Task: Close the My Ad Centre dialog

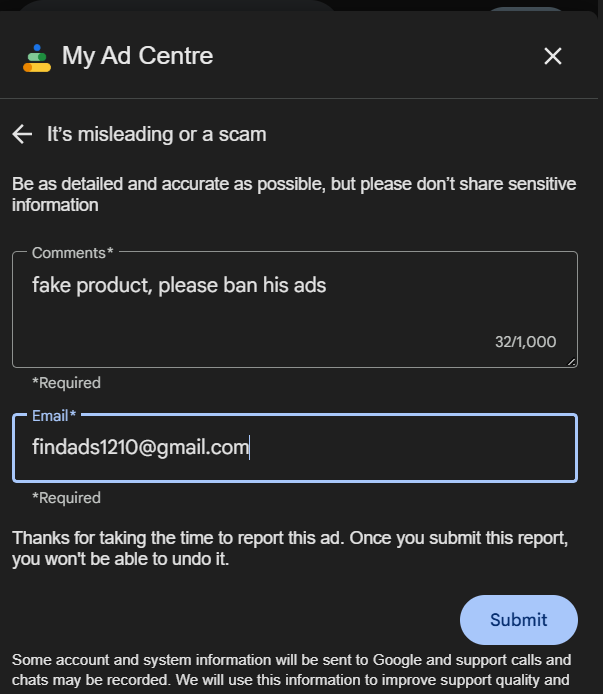Action: [x=553, y=56]
